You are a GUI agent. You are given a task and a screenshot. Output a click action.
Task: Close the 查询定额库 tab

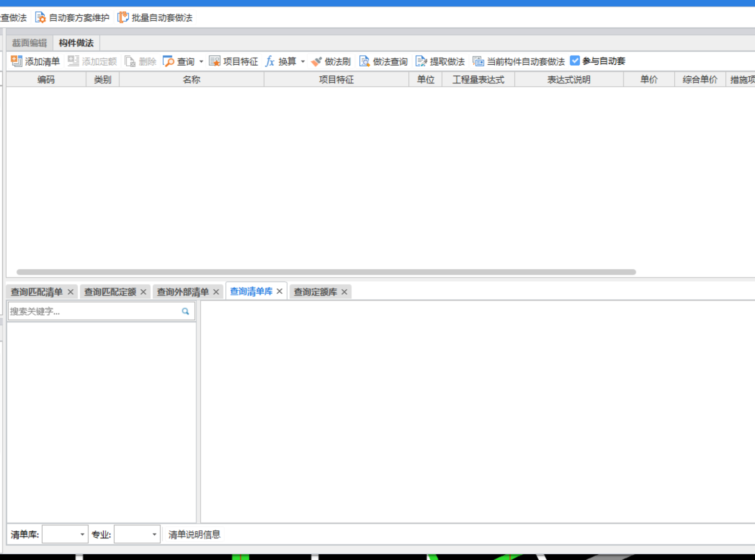pyautogui.click(x=344, y=292)
